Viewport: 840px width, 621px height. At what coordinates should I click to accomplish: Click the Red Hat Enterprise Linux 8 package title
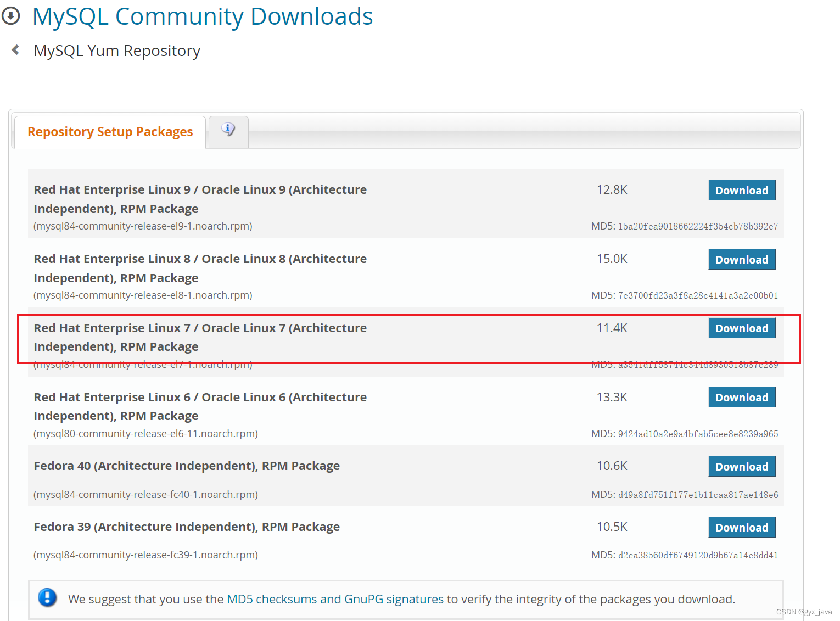pos(200,268)
